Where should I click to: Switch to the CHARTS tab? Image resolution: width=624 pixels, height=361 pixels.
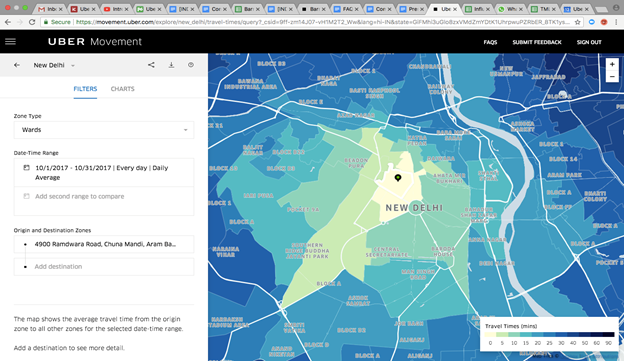point(123,89)
